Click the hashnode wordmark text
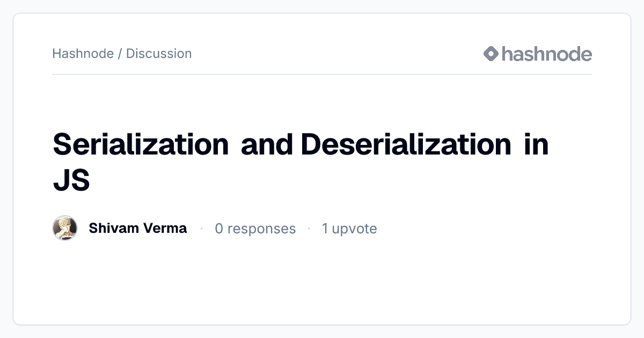 pyautogui.click(x=547, y=54)
